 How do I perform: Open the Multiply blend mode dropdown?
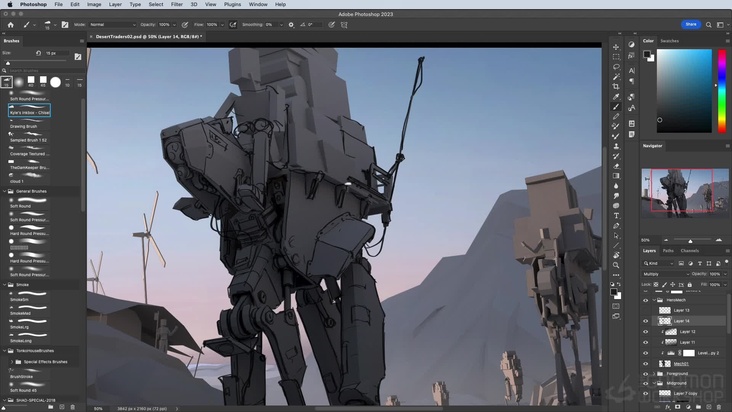665,274
